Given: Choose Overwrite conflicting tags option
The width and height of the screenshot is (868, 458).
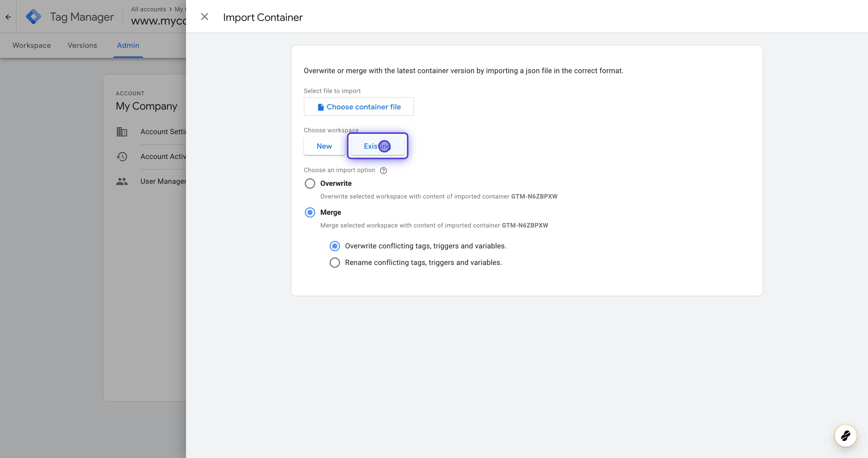Looking at the screenshot, I should pos(334,246).
